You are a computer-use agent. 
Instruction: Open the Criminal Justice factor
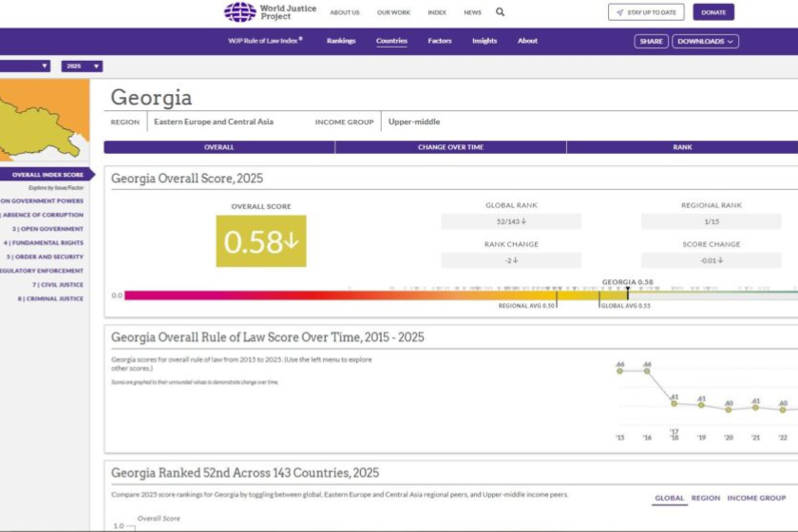point(50,298)
